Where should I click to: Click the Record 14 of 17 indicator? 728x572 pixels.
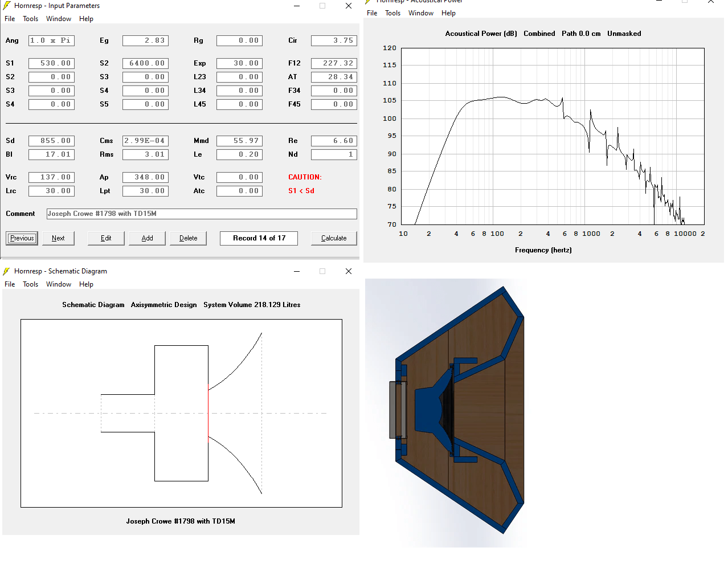[259, 238]
